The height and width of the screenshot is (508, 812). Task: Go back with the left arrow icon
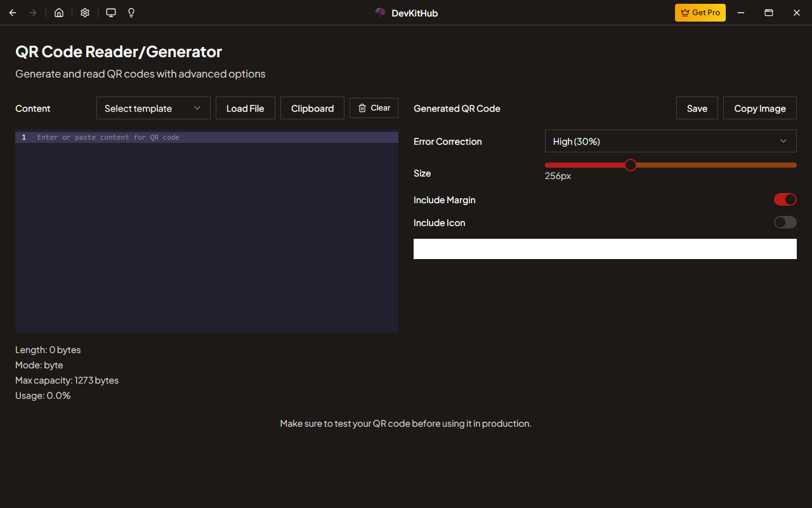(x=13, y=13)
